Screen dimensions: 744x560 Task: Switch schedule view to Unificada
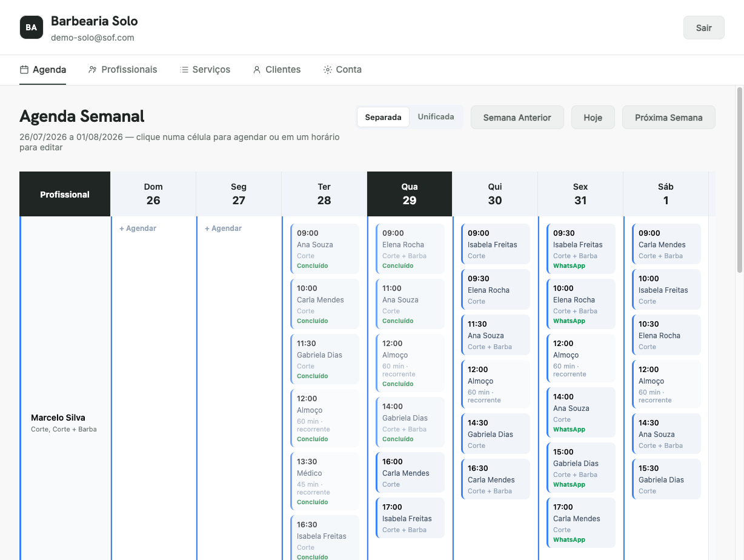pos(436,117)
